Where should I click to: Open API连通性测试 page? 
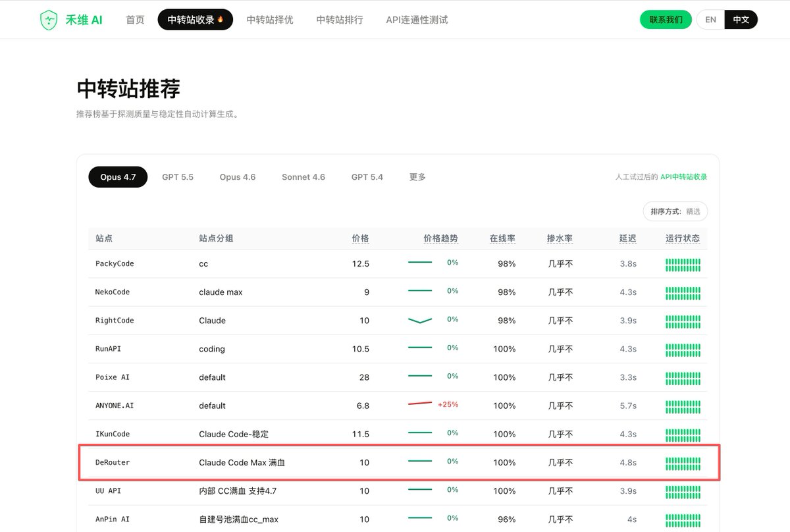pyautogui.click(x=417, y=20)
